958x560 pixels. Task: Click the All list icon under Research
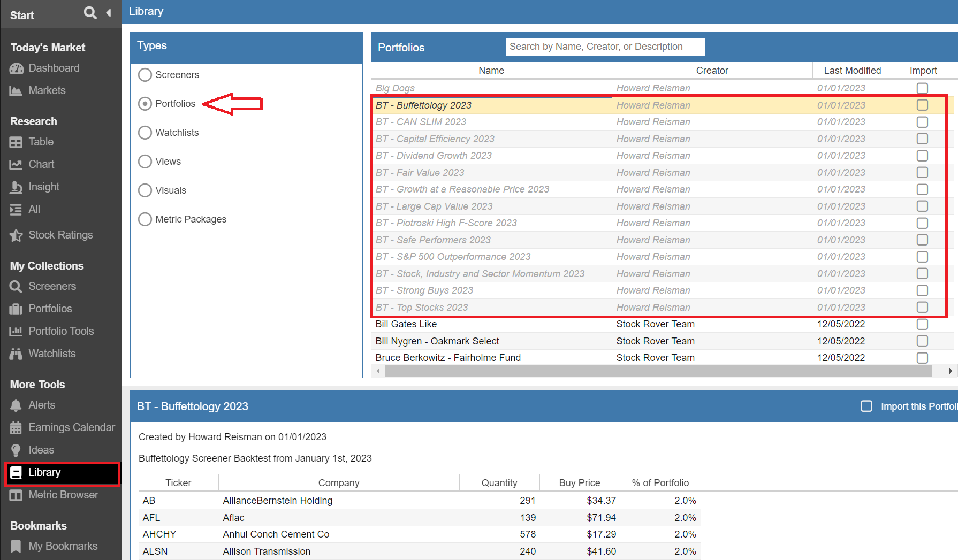[16, 210]
